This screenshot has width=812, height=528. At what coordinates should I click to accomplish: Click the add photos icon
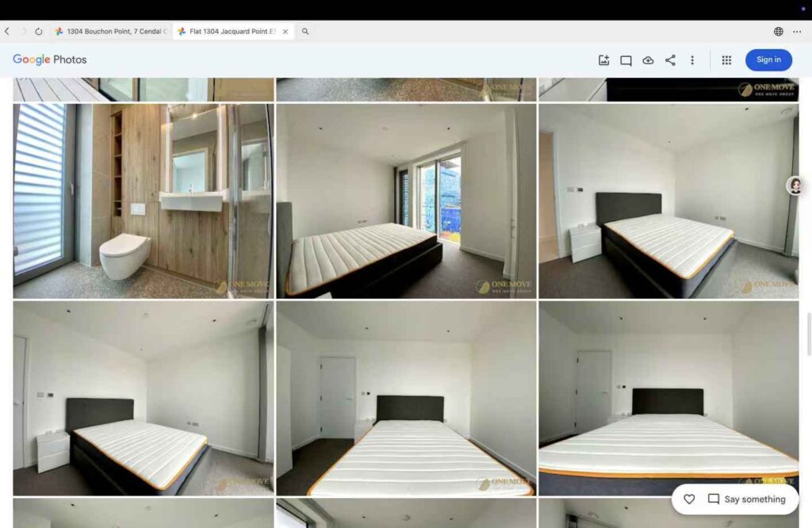(603, 60)
